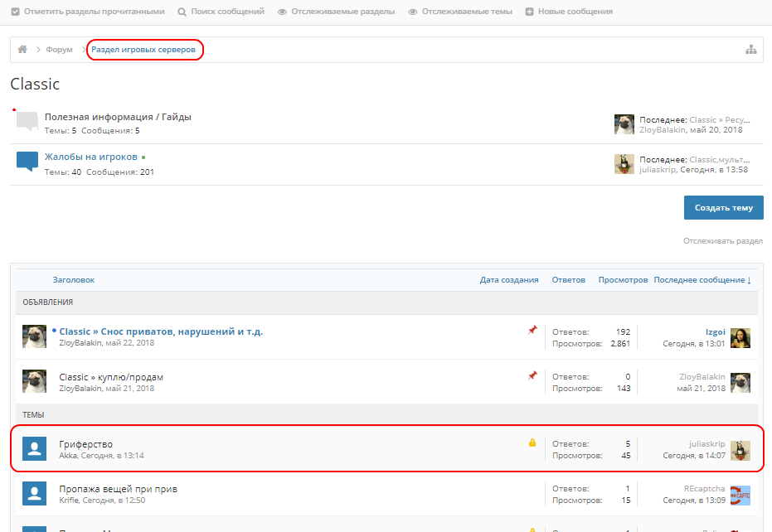Open the Полезная информация / Гайды subforum
This screenshot has height=532, width=772.
pos(118,117)
